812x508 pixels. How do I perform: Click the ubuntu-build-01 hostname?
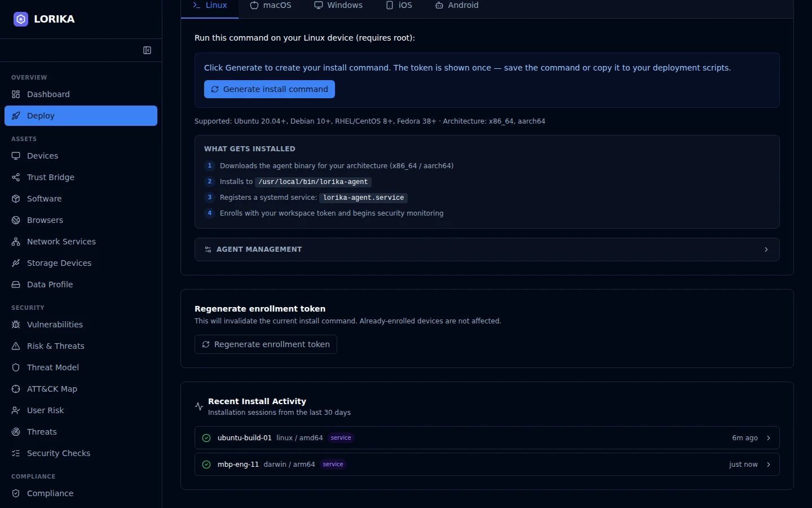pyautogui.click(x=245, y=438)
